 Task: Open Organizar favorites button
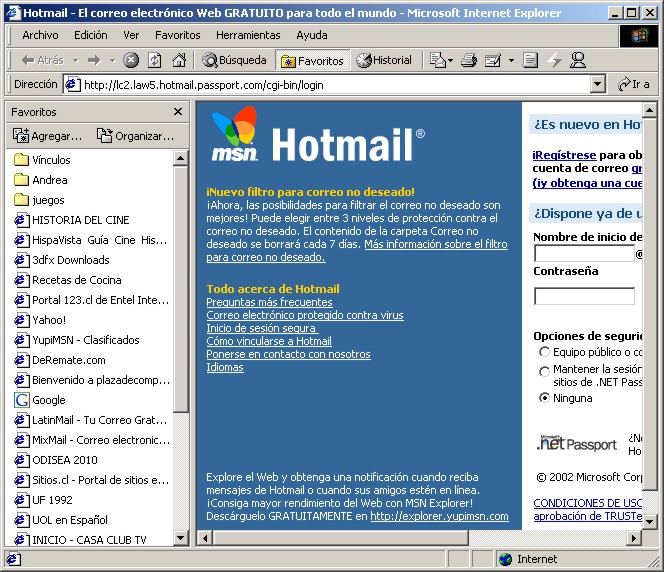click(x=135, y=136)
